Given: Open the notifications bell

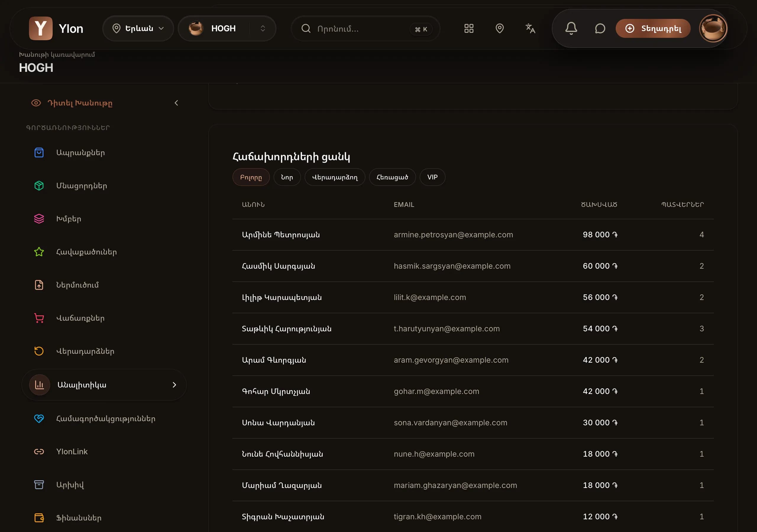Looking at the screenshot, I should tap(571, 28).
